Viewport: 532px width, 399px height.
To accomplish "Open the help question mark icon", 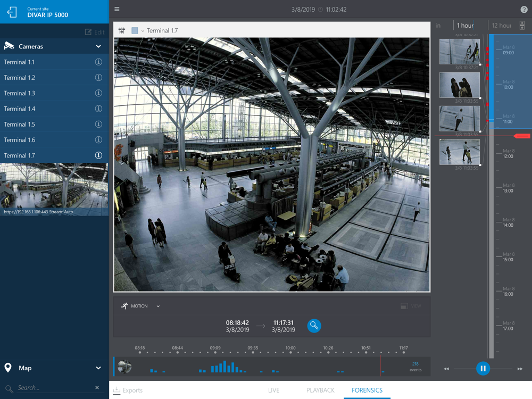I will tap(524, 10).
